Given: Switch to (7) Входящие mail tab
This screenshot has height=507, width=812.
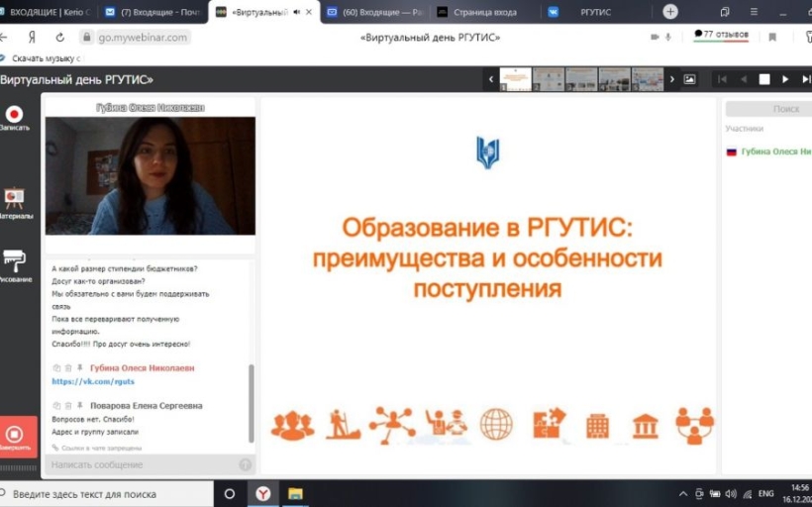Looking at the screenshot, I should click(152, 12).
